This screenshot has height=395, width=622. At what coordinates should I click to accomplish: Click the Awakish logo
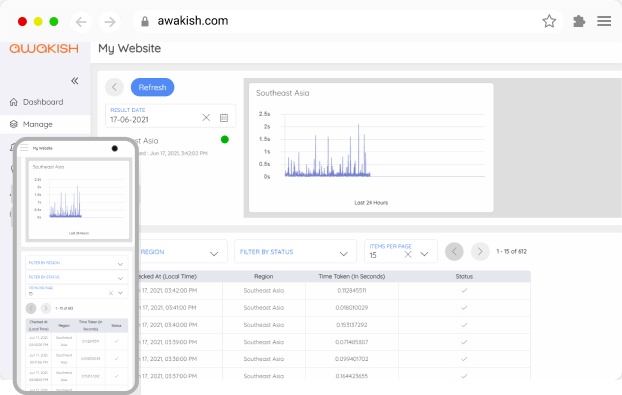point(44,49)
